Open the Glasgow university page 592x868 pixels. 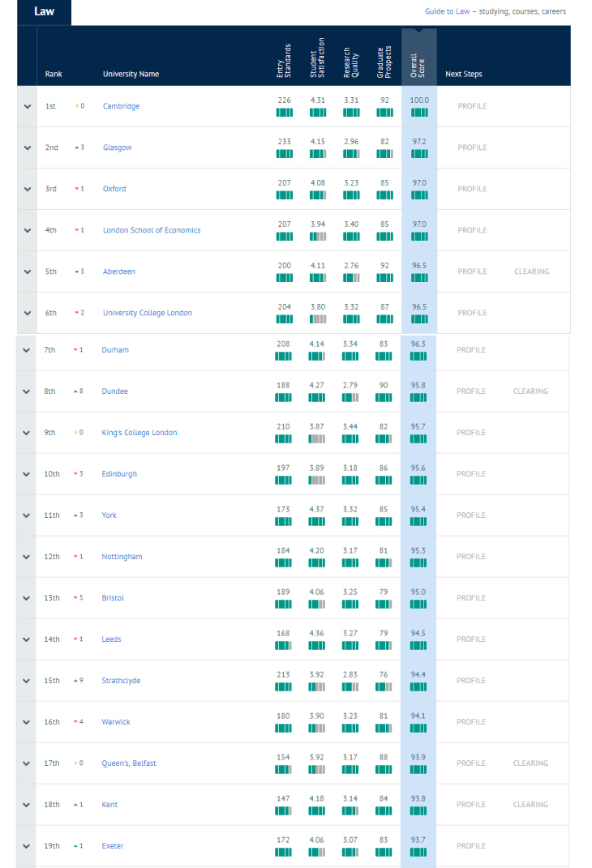coord(118,148)
